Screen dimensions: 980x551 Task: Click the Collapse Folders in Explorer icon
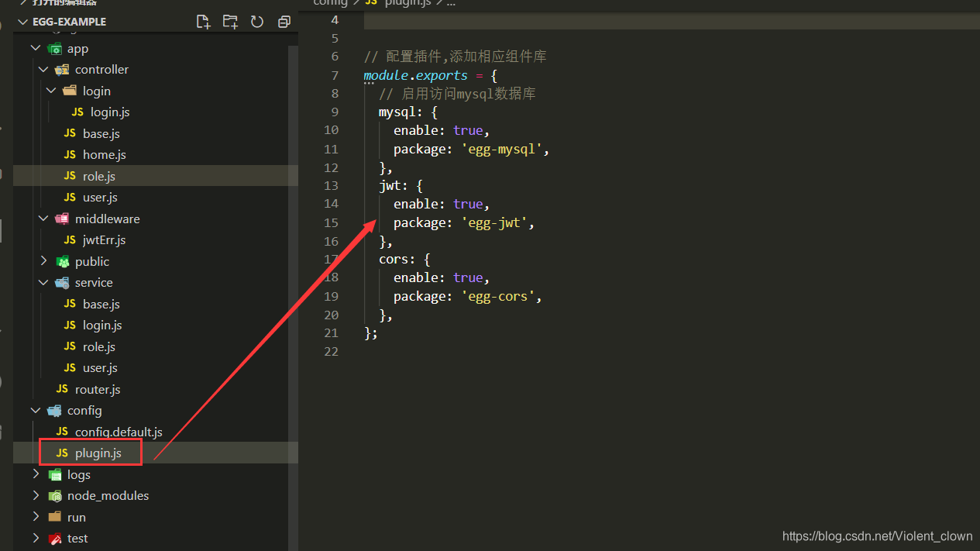pos(284,22)
